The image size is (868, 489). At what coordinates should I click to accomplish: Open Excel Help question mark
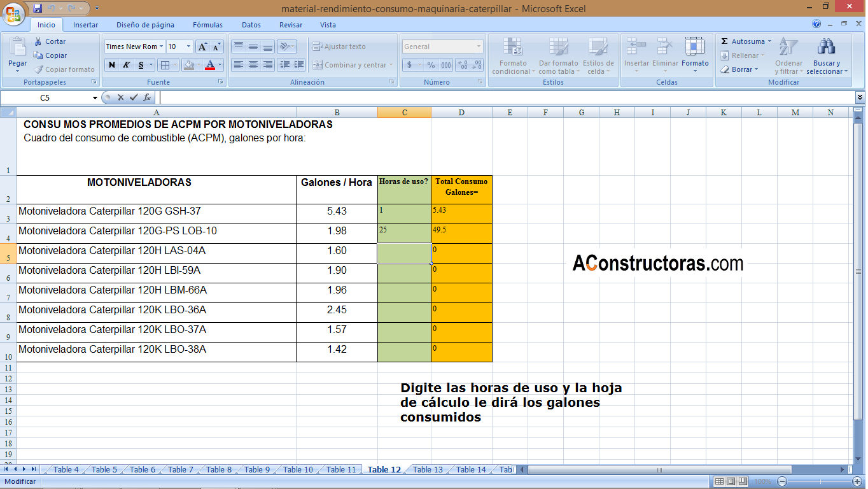point(816,24)
